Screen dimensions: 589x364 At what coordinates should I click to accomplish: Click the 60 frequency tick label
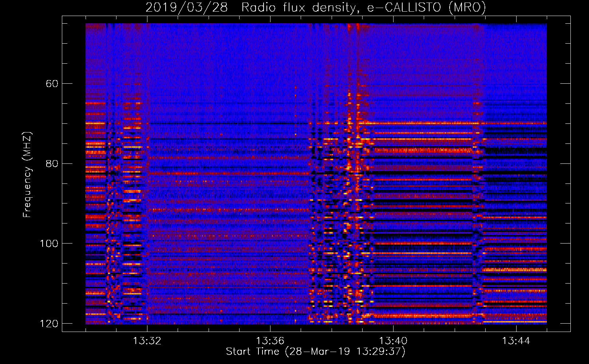(x=52, y=84)
